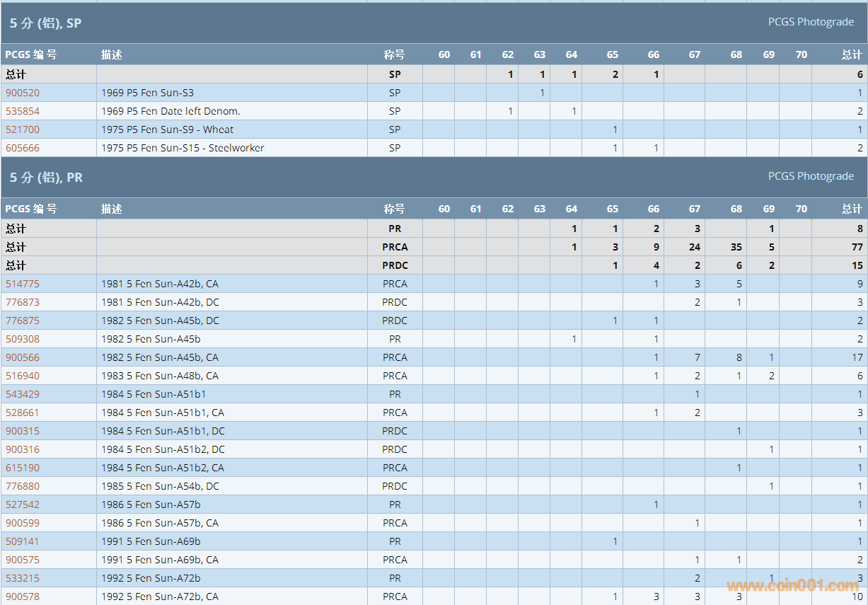Click total count for 1982 Sun-A45b CA
The image size is (868, 605).
pos(857,357)
